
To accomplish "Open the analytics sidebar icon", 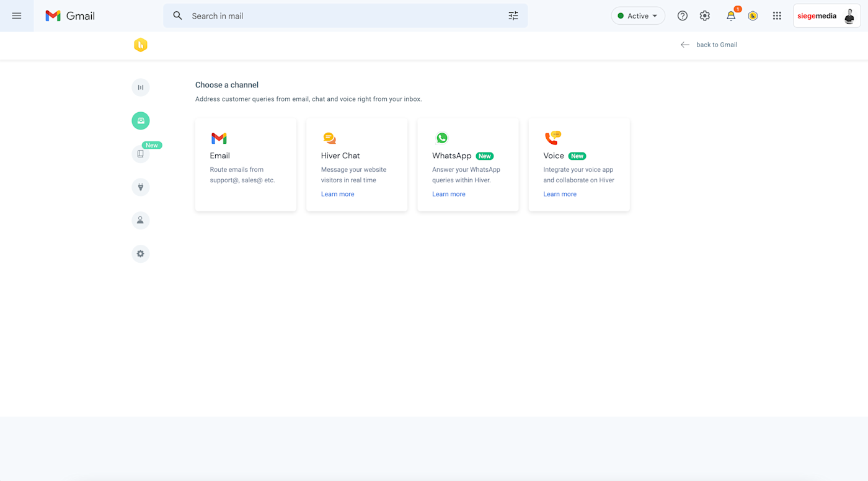I will (x=141, y=87).
